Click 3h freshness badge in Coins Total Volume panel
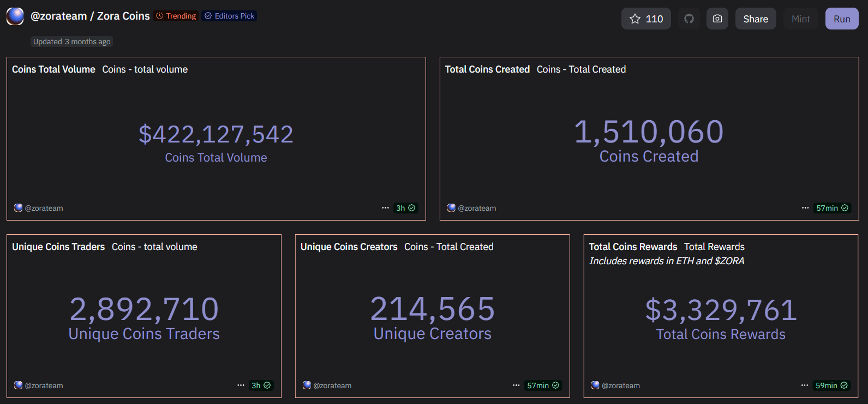 click(406, 208)
